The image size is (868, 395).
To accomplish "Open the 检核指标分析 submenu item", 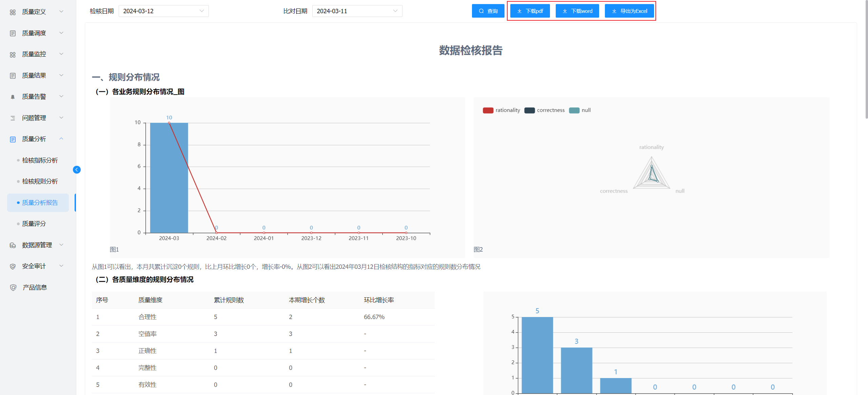I will pyautogui.click(x=40, y=160).
